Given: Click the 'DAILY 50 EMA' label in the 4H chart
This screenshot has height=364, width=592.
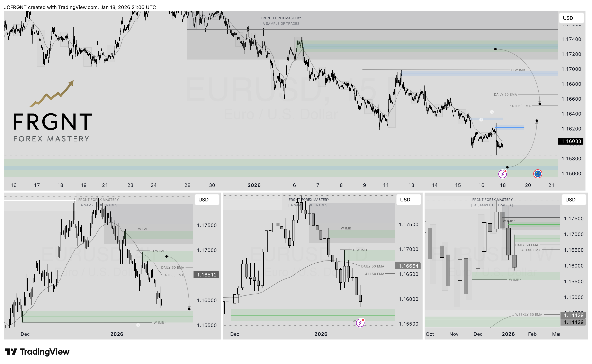Looking at the screenshot, I should tap(172, 267).
